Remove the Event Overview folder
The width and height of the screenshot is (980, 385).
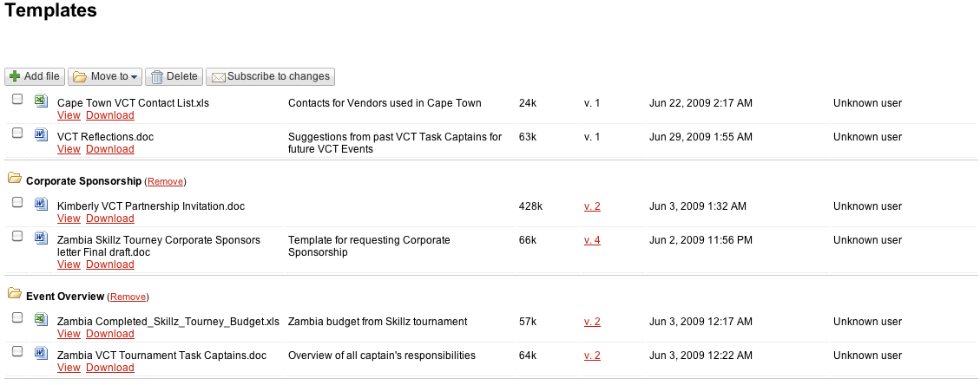(128, 297)
